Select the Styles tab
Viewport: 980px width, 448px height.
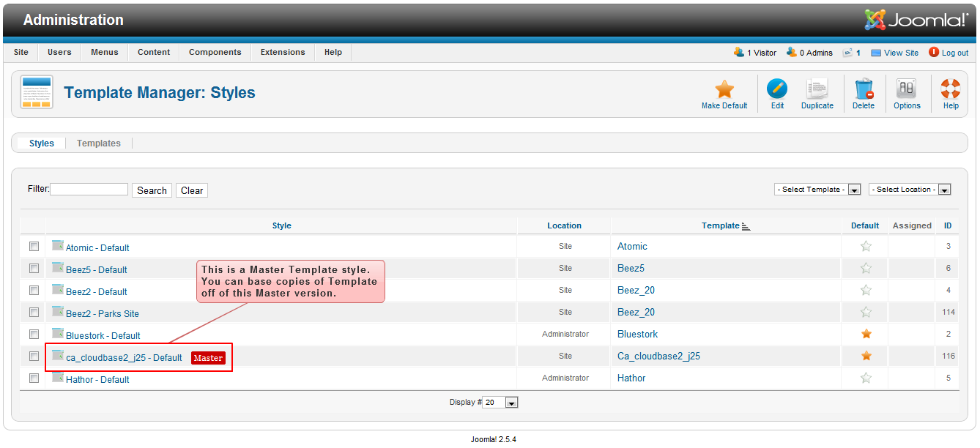[x=42, y=143]
